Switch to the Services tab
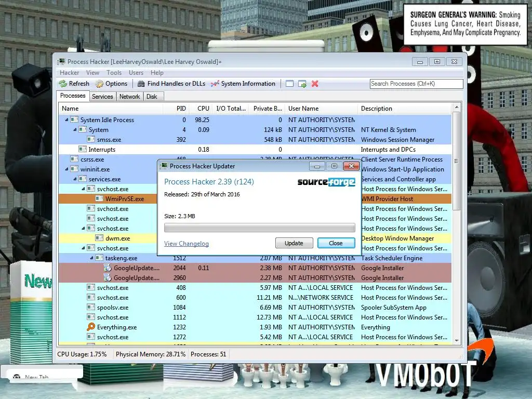Image resolution: width=532 pixels, height=399 pixels. [x=102, y=97]
